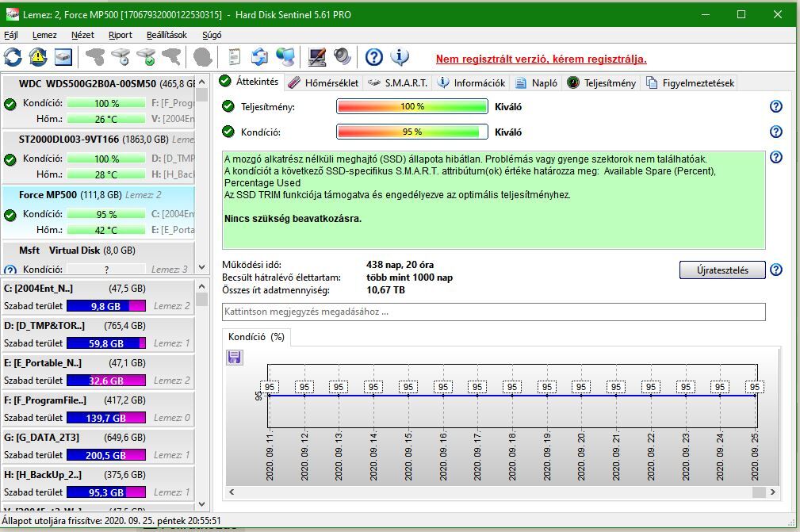The image size is (800, 532).
Task: Open the Riport menu
Action: click(121, 35)
